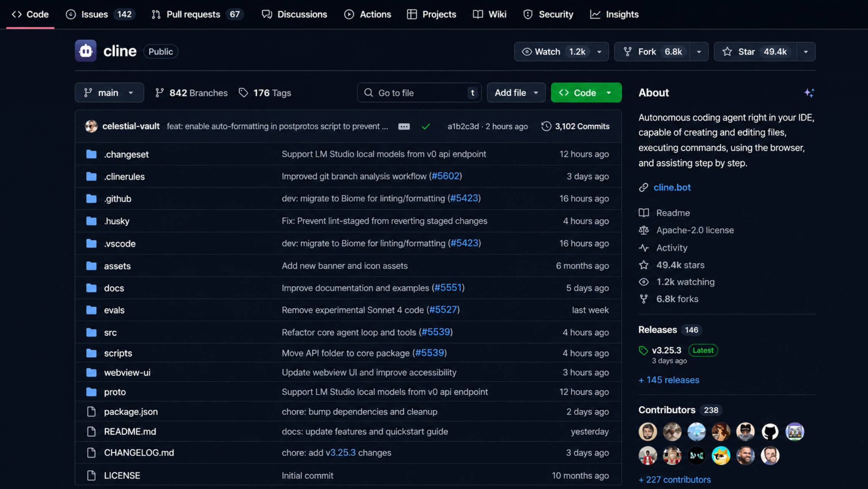Open the docs folder
This screenshot has height=489, width=868.
114,288
